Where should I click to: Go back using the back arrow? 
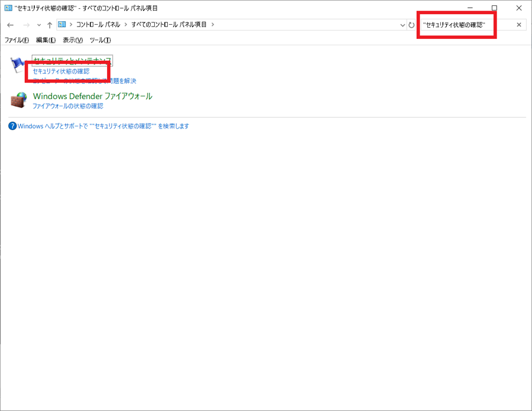pos(10,25)
